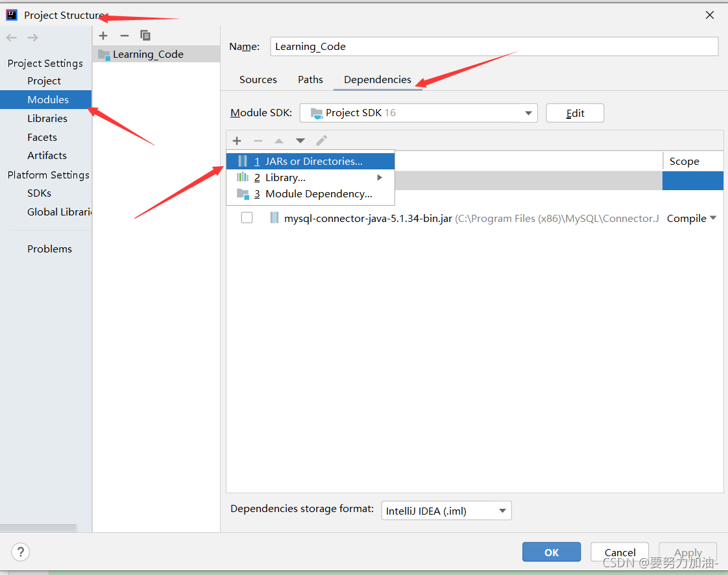Click the sidebar horizontal scrollbar

click(38, 528)
